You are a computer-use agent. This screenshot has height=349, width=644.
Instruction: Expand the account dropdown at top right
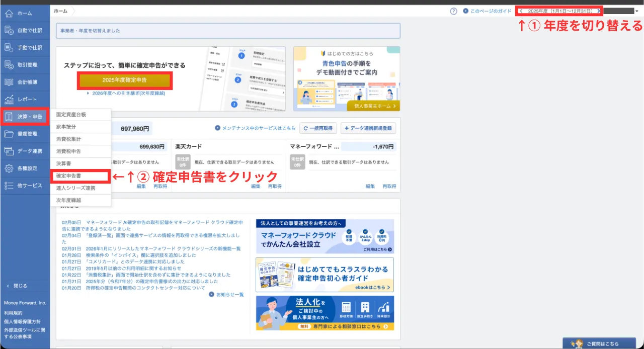tap(636, 11)
